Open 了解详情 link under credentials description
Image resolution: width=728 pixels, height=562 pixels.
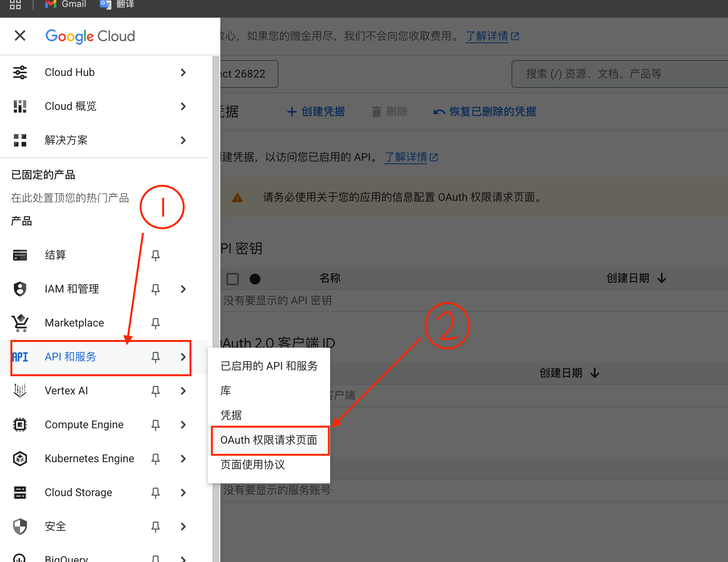[x=411, y=157]
